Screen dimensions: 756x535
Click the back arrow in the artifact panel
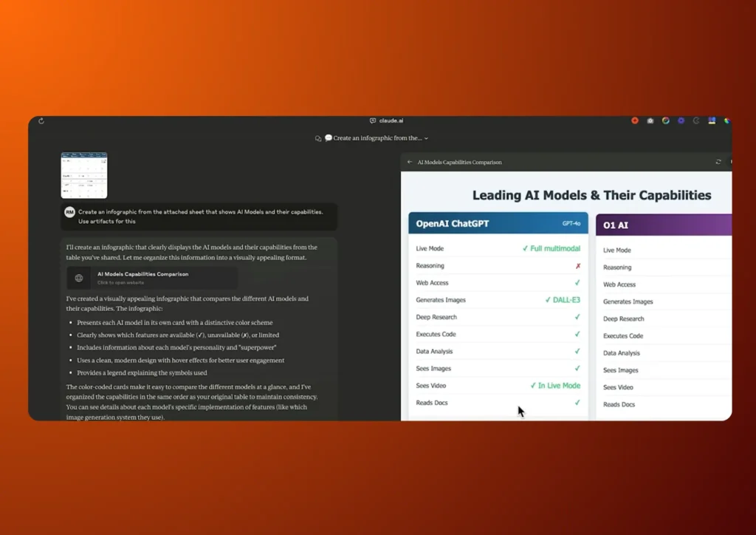(x=410, y=162)
